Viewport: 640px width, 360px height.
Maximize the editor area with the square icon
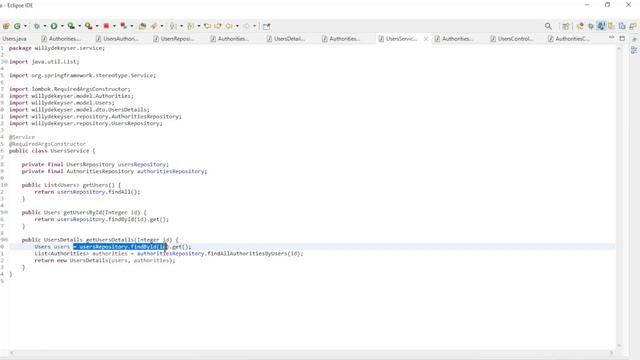pos(622,38)
